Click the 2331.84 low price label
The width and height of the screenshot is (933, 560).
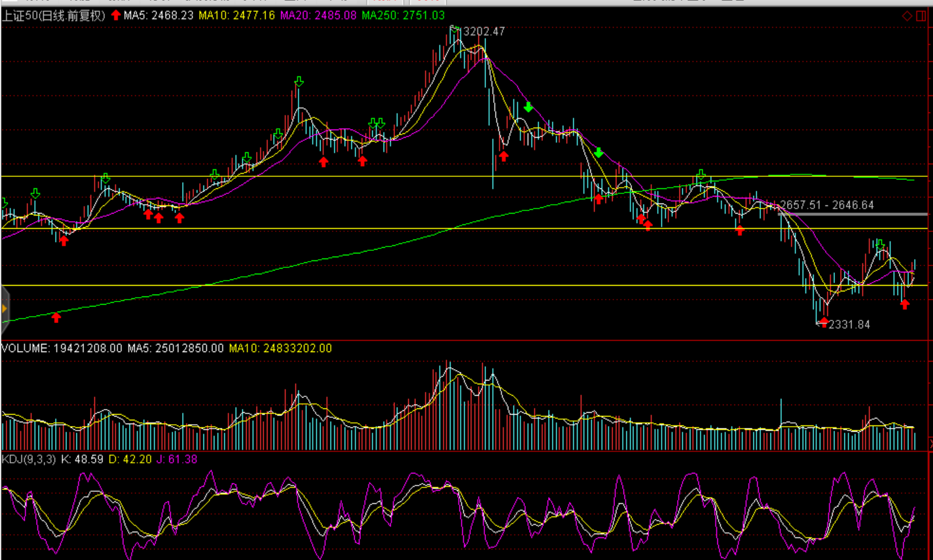pyautogui.click(x=849, y=324)
